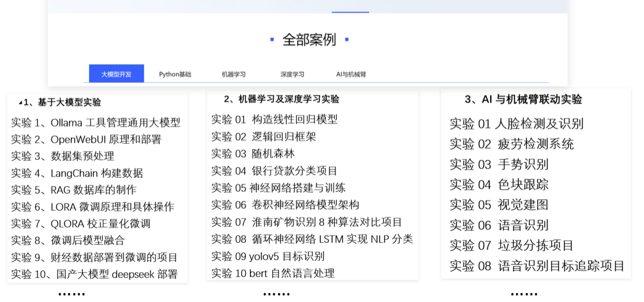Select 实验 08 语音识别目标追踪项目

pyautogui.click(x=537, y=266)
